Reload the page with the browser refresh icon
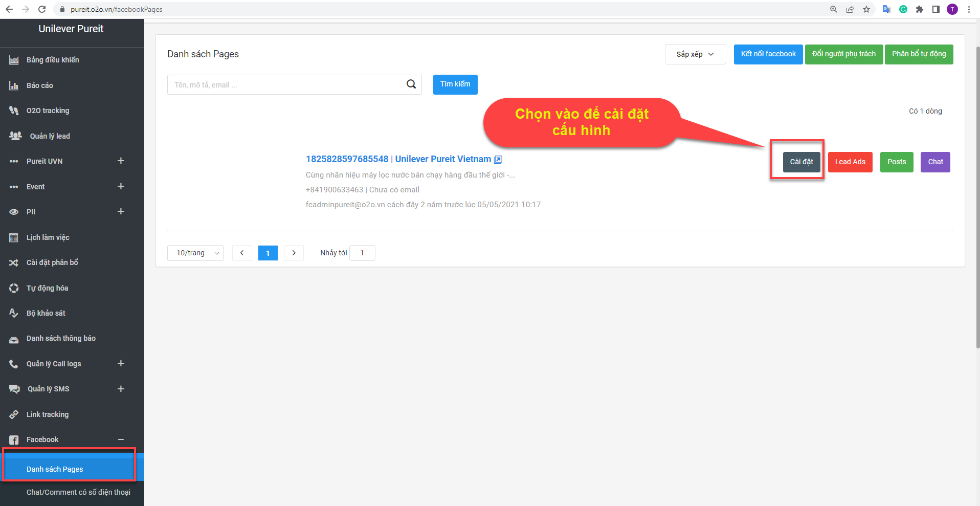 [42, 9]
